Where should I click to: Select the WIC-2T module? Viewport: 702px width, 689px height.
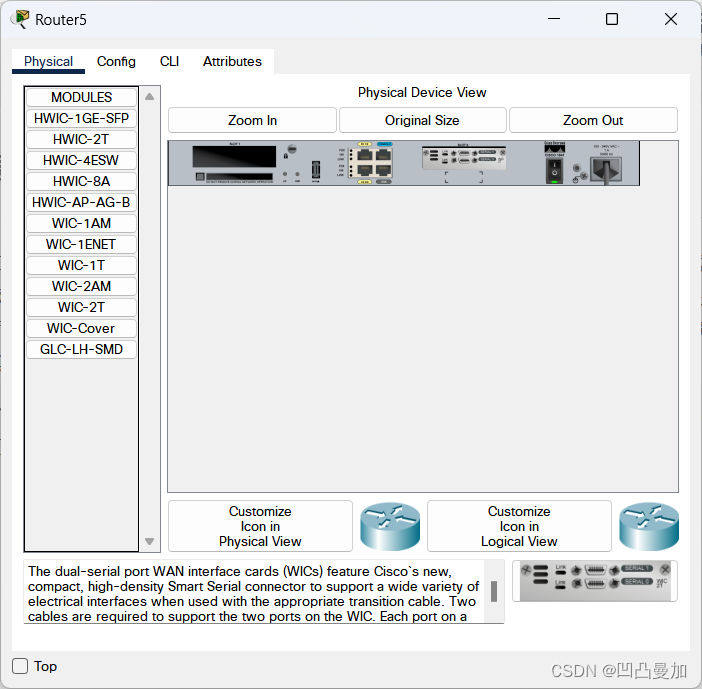tap(81, 308)
